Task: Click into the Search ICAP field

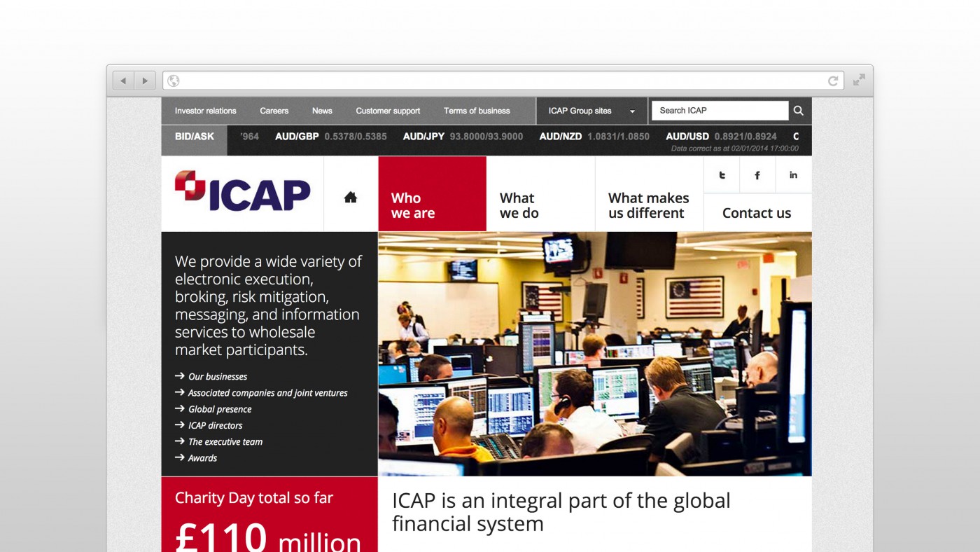Action: click(x=720, y=111)
